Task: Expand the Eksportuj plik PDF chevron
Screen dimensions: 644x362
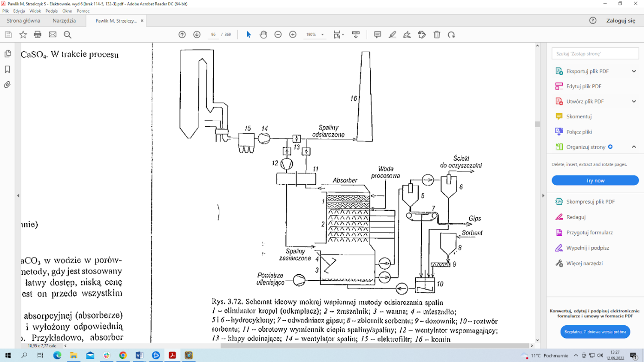Action: tap(634, 71)
